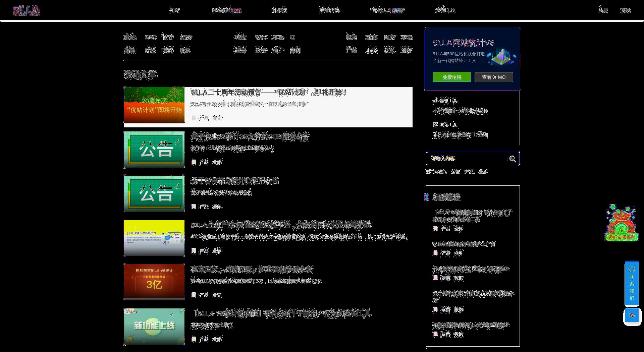
Task: Click the 注册 link in the header
Action: tap(603, 10)
